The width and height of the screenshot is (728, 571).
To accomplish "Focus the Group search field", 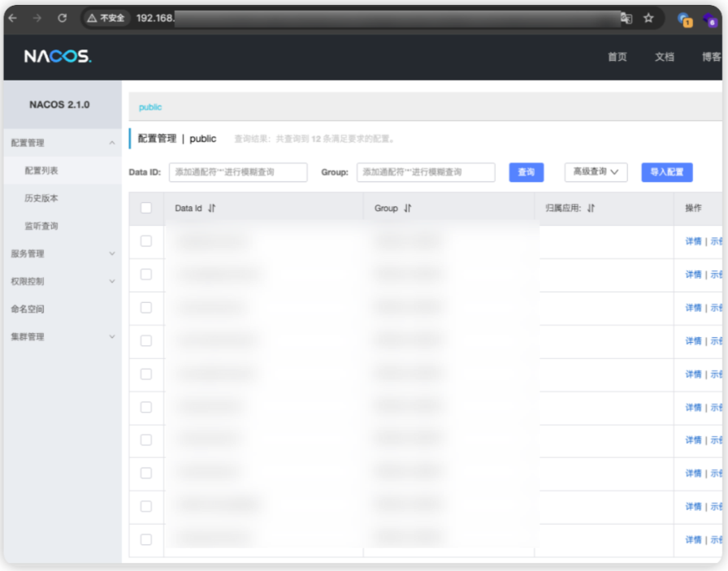I will pyautogui.click(x=426, y=172).
